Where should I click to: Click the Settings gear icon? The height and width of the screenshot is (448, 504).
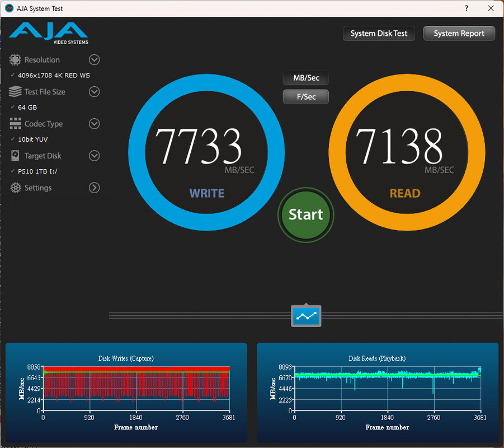(16, 188)
